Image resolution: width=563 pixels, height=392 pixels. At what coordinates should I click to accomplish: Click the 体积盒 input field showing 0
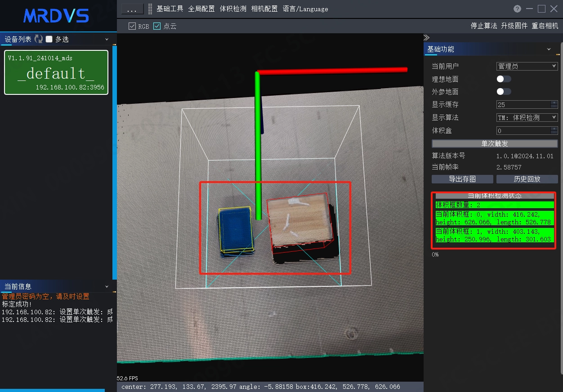tap(523, 131)
